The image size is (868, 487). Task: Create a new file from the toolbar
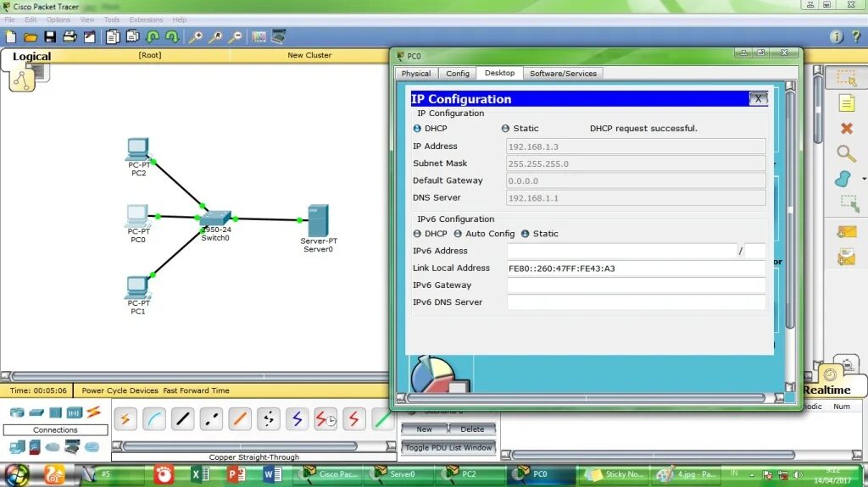coord(11,37)
